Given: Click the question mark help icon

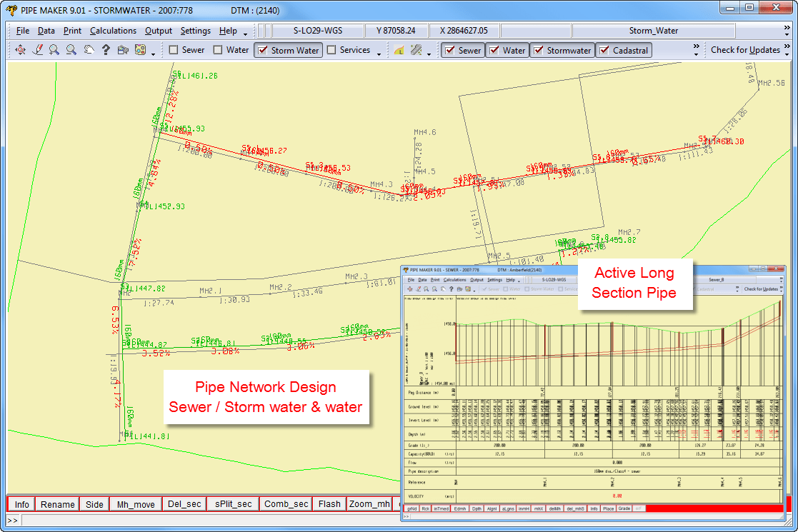Looking at the screenshot, I should point(106,50).
